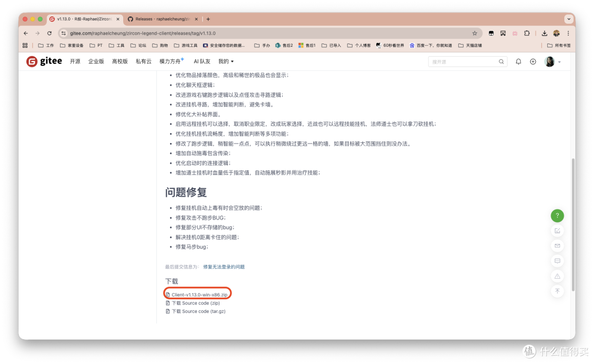The width and height of the screenshot is (594, 364).
Task: Open the 60秒看世界 bookmark
Action: [390, 46]
